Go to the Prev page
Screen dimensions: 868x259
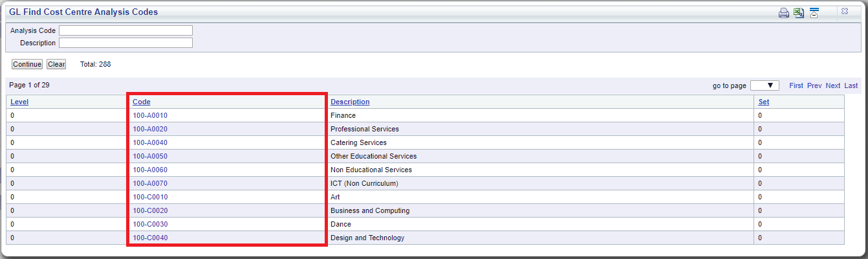[x=814, y=85]
